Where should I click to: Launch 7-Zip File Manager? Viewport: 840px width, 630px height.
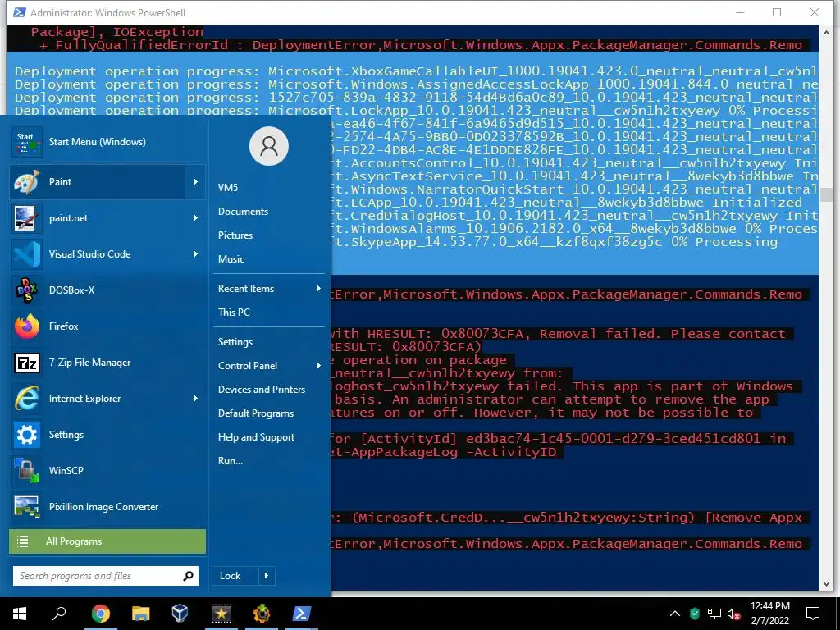click(x=107, y=362)
